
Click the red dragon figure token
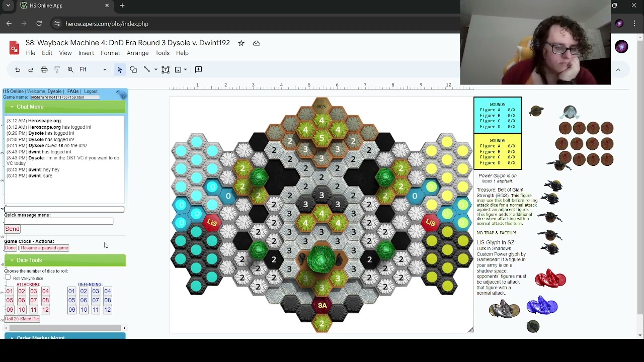550,278
